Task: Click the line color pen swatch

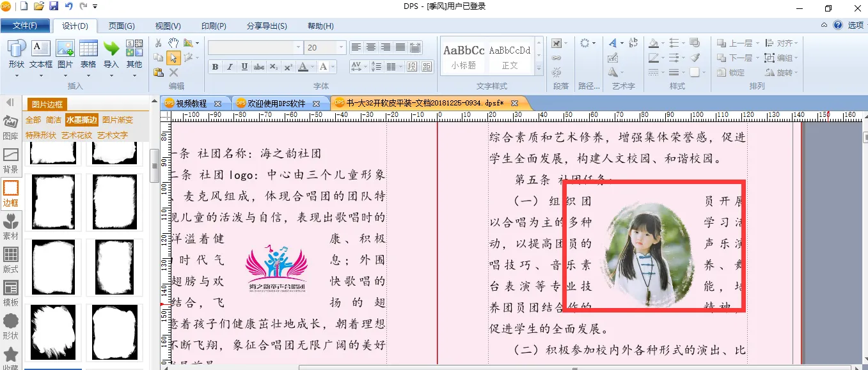Action: [x=653, y=58]
